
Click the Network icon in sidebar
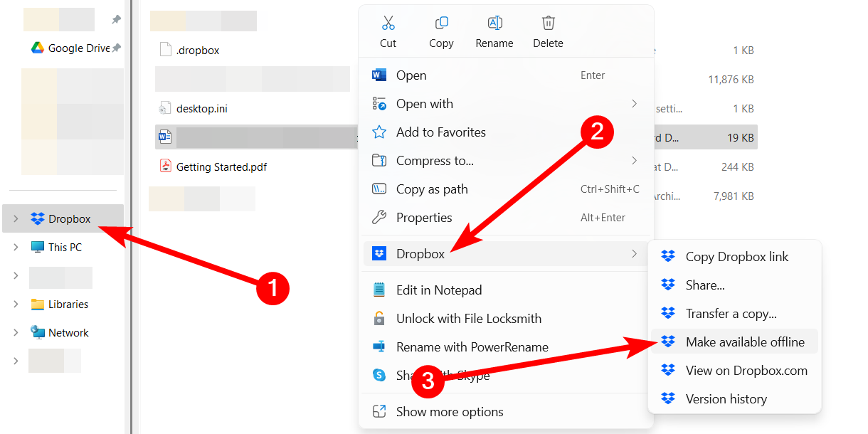click(38, 332)
